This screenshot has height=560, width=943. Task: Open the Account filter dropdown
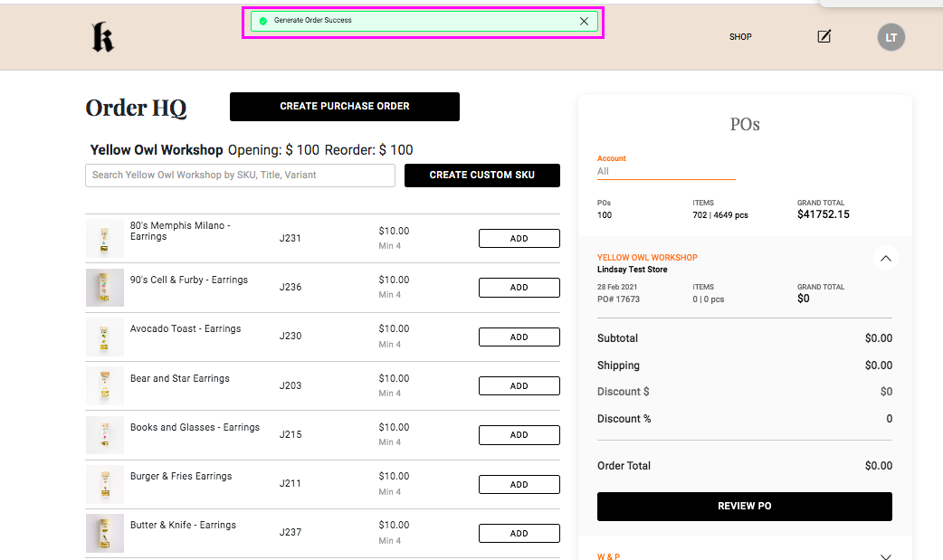[665, 171]
